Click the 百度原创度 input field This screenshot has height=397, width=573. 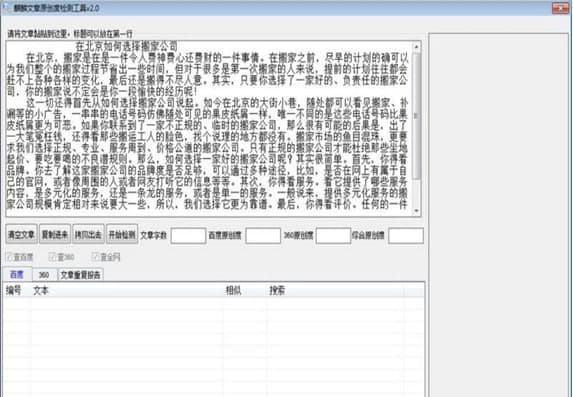click(263, 236)
